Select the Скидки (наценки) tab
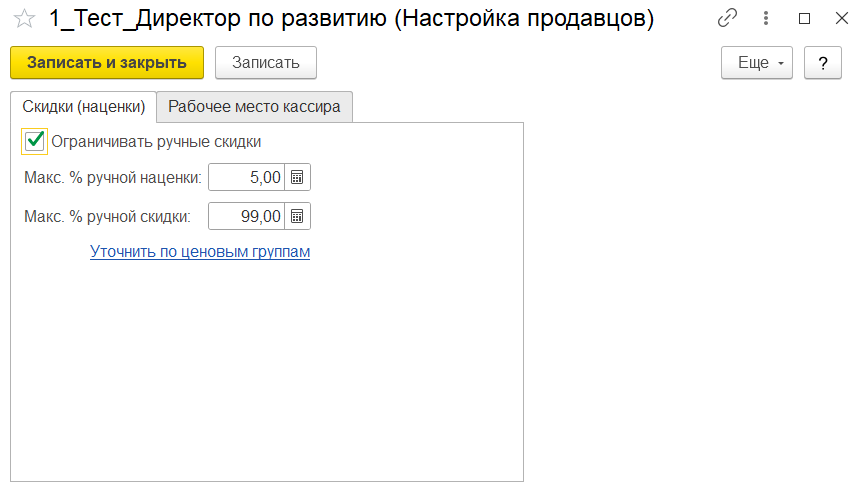Screen dimensions: 862x490 click(x=84, y=106)
